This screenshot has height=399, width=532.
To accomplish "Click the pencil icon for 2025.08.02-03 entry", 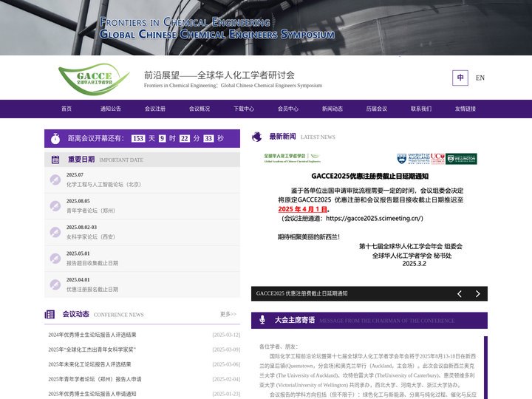I will pos(55,232).
